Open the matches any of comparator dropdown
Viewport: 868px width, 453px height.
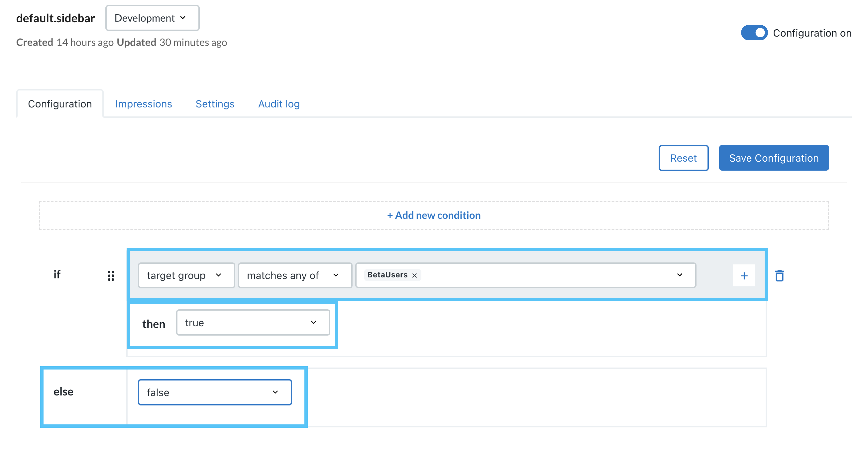point(294,275)
